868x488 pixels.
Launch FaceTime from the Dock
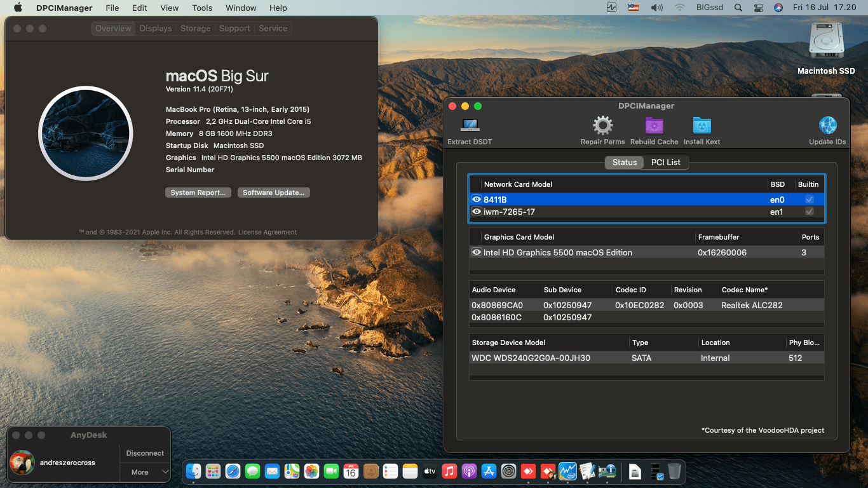[331, 471]
